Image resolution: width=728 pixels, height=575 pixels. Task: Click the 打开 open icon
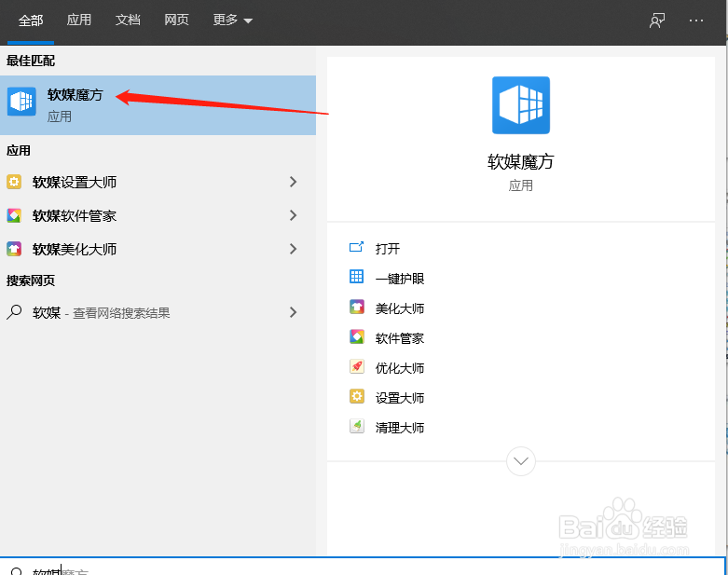click(x=356, y=247)
